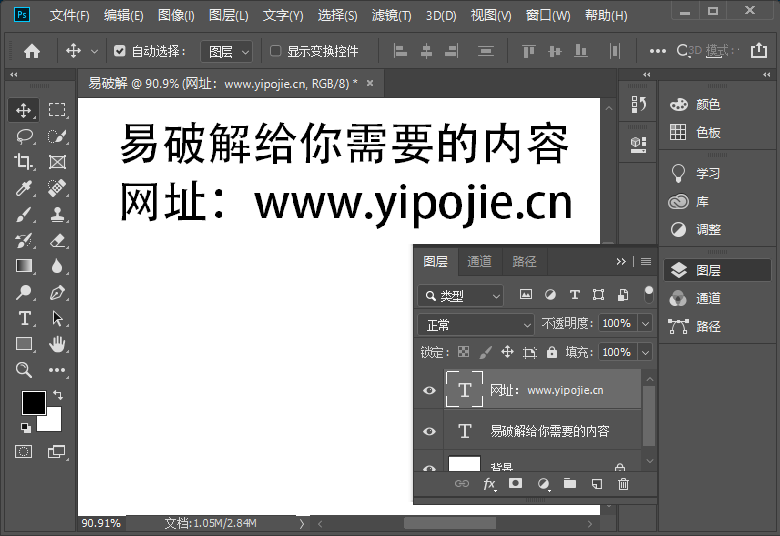Pick the Path Selection arrow tool
The image size is (780, 536).
pos(57,319)
